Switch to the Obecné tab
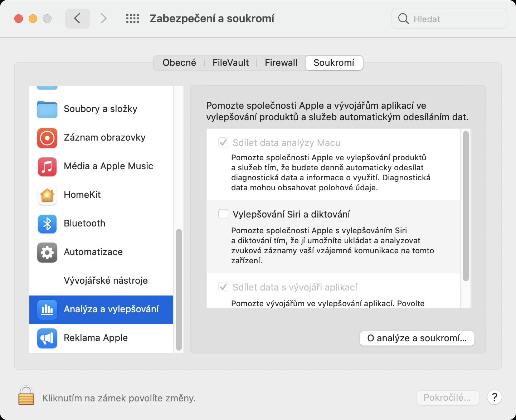Image resolution: width=516 pixels, height=420 pixels. coord(179,63)
